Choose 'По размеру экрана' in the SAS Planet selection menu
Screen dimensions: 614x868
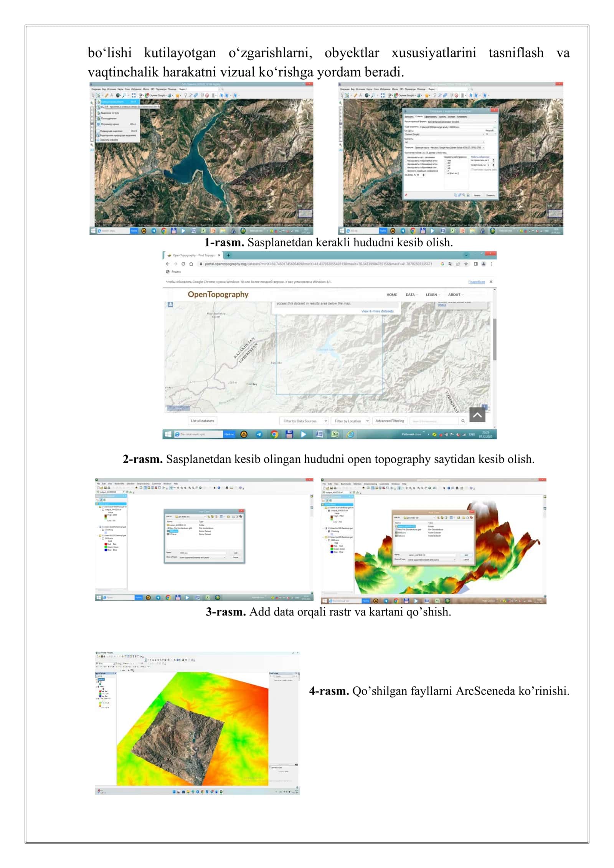coord(117,124)
